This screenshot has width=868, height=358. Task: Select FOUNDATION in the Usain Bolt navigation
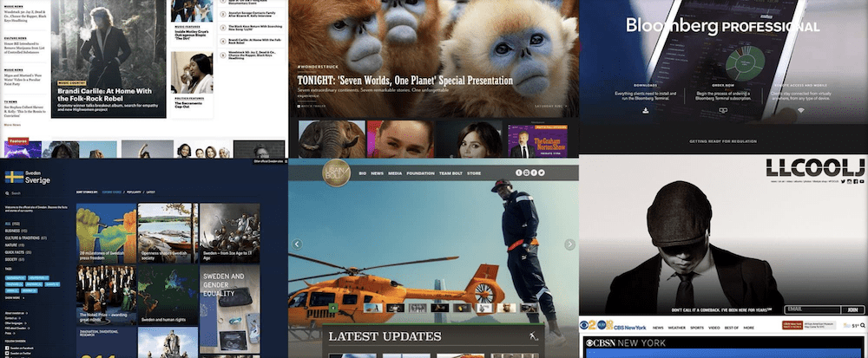click(x=420, y=173)
